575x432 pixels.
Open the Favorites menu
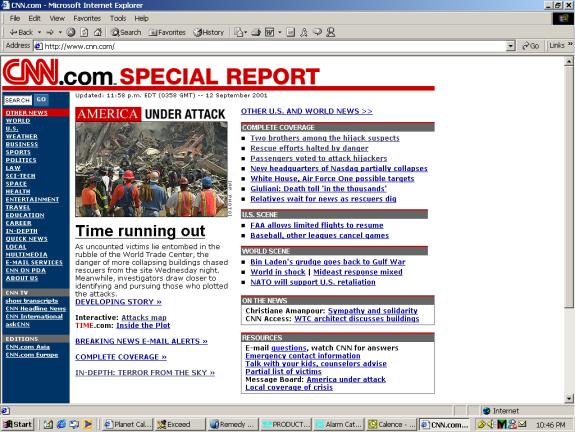(87, 18)
